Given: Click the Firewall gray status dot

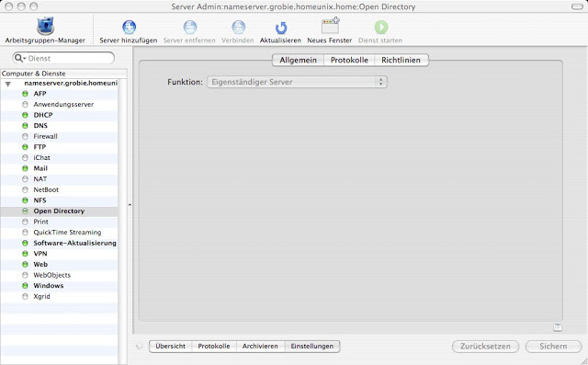Looking at the screenshot, I should tap(25, 137).
